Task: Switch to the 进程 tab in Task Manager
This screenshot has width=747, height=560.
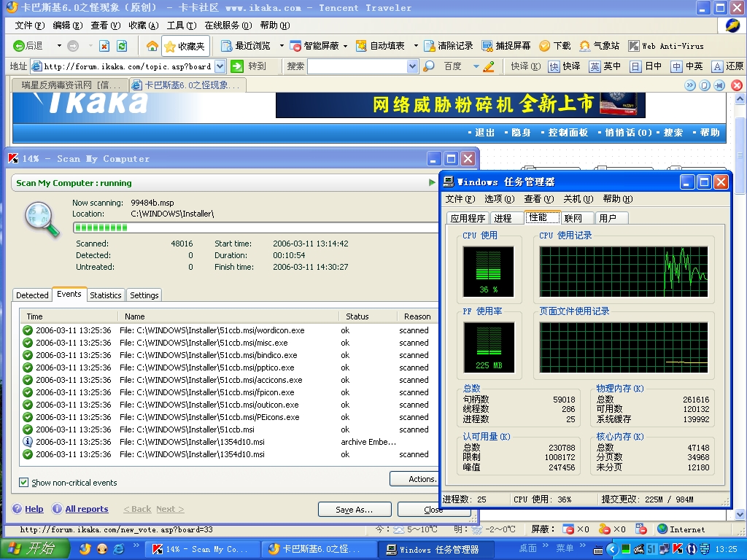Action: tap(503, 218)
